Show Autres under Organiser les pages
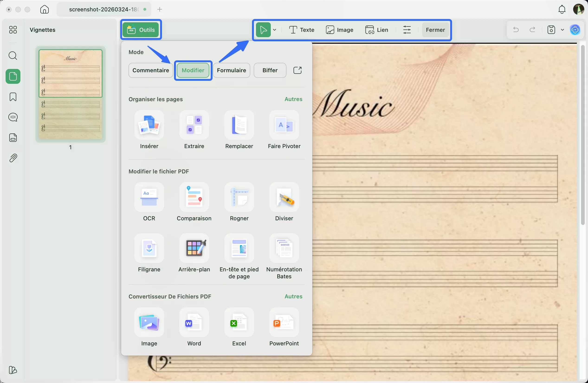The width and height of the screenshot is (588, 383). [293, 99]
